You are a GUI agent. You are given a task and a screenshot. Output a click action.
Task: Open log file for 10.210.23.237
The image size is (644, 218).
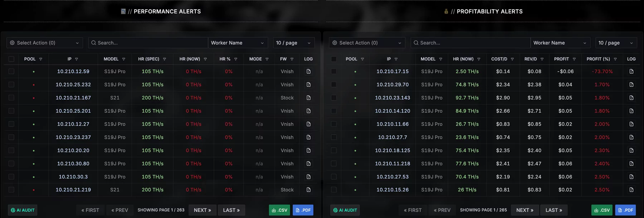(308, 137)
